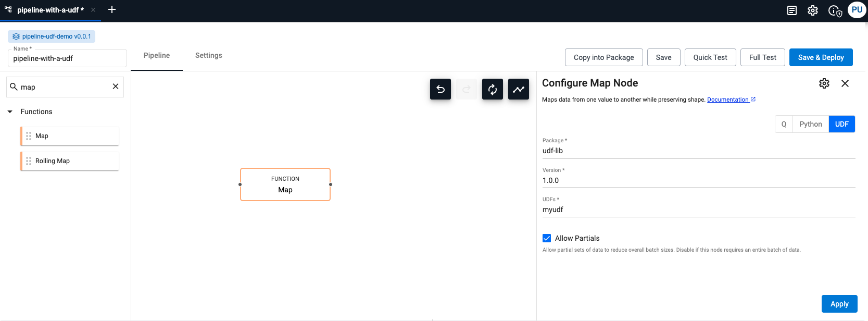Uncheck the Allow Partials checkbox
The image size is (868, 321).
pos(547,238)
